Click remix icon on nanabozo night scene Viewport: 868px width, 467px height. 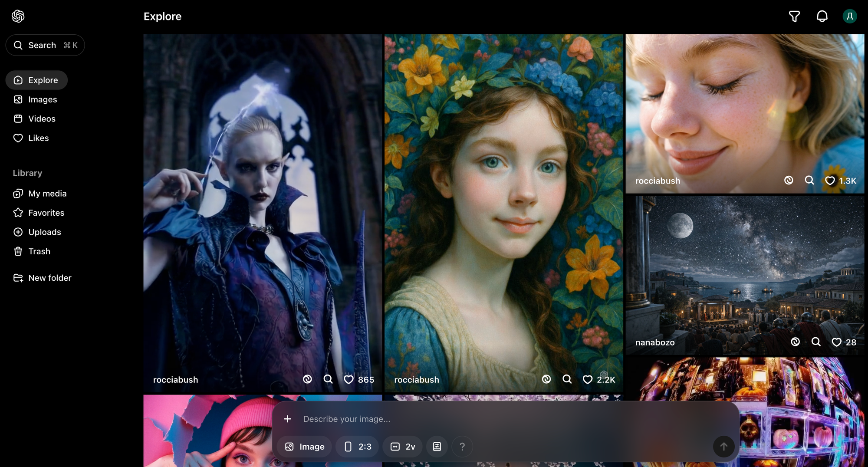[x=795, y=342]
